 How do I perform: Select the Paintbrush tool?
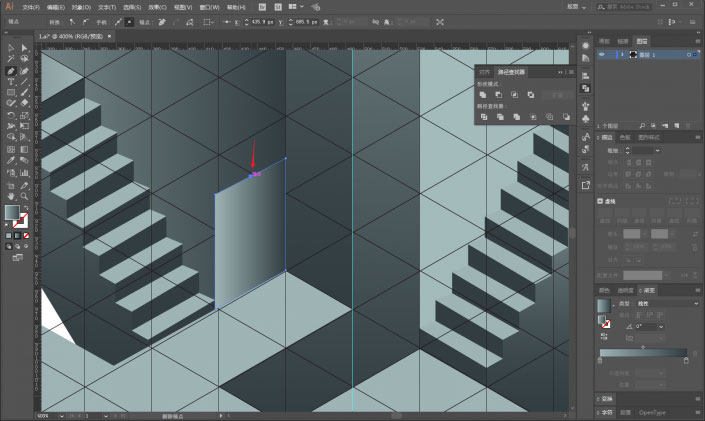pos(24,93)
